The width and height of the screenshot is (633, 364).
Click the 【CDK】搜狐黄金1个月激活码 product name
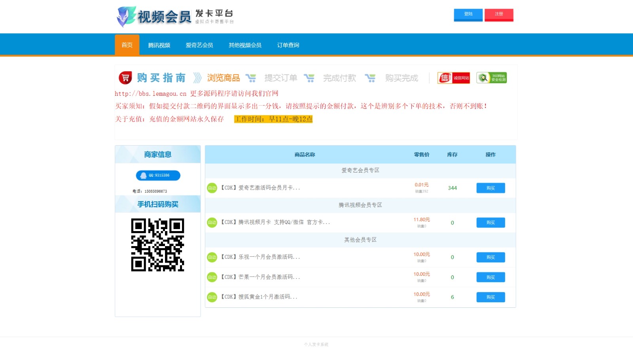259,297
